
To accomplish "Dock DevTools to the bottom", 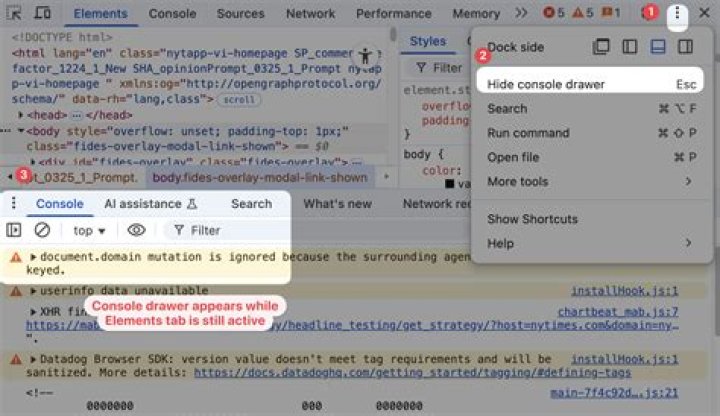I will [658, 46].
